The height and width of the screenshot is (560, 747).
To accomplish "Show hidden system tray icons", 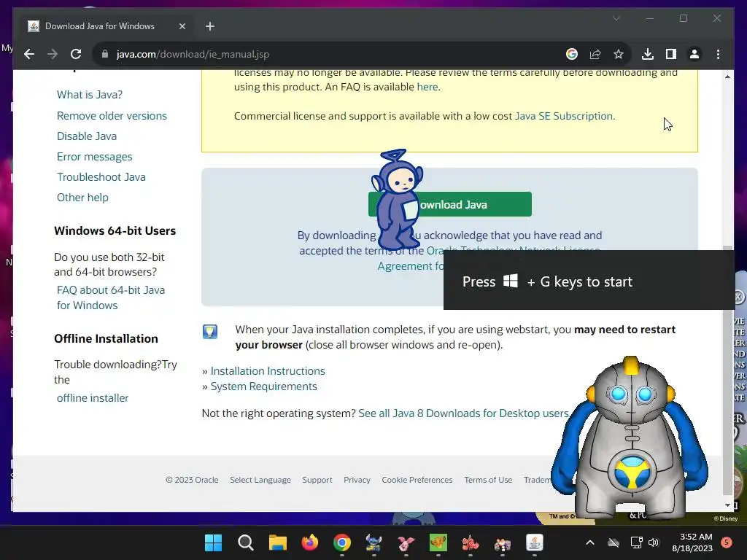I will point(589,542).
